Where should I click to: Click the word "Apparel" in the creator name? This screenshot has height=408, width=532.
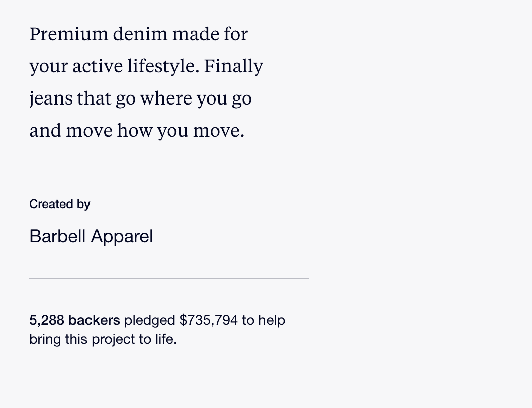tap(122, 236)
